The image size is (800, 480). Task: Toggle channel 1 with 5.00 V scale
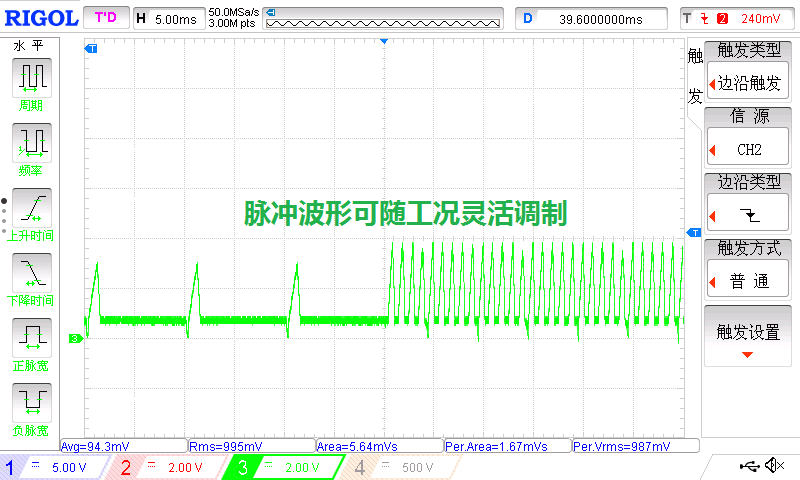55,467
